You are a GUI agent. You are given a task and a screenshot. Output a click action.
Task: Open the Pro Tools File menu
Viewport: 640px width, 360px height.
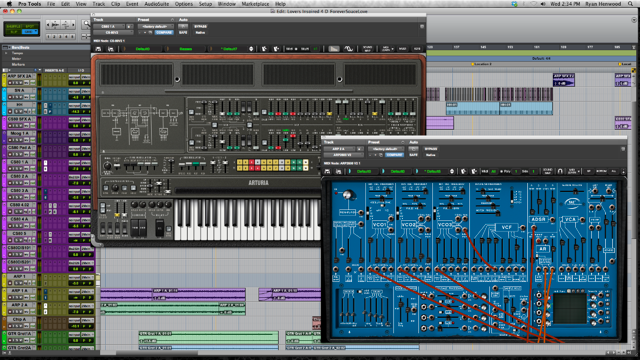(51, 4)
